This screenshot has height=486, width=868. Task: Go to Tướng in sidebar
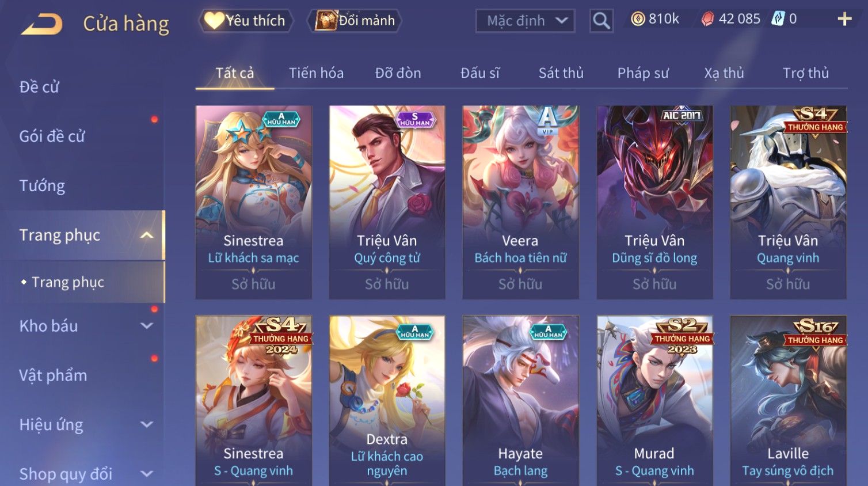point(42,186)
